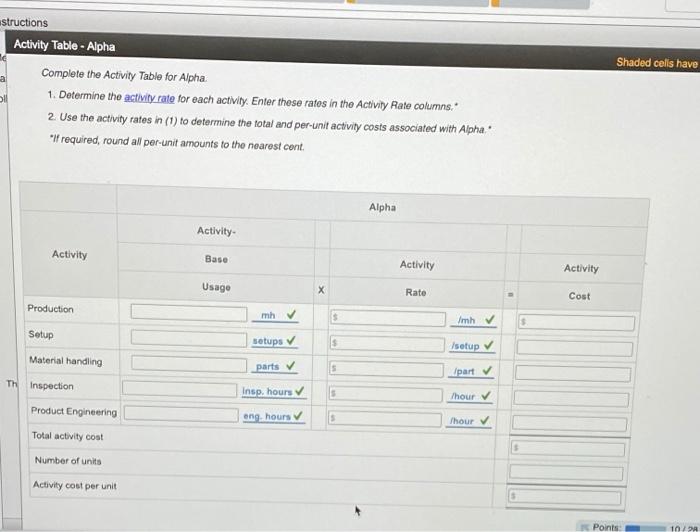Open the setups unit dropdown
Viewport: 700px width, 532px height.
coord(267,341)
